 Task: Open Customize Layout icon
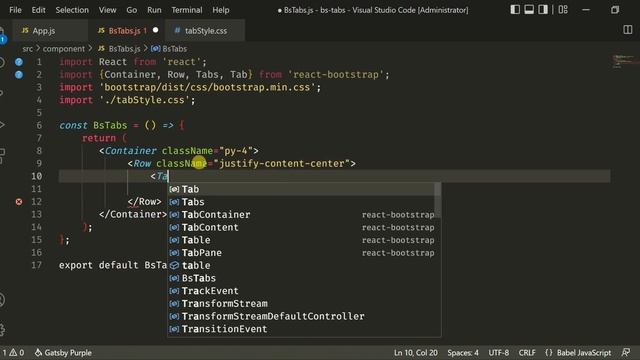(x=563, y=10)
